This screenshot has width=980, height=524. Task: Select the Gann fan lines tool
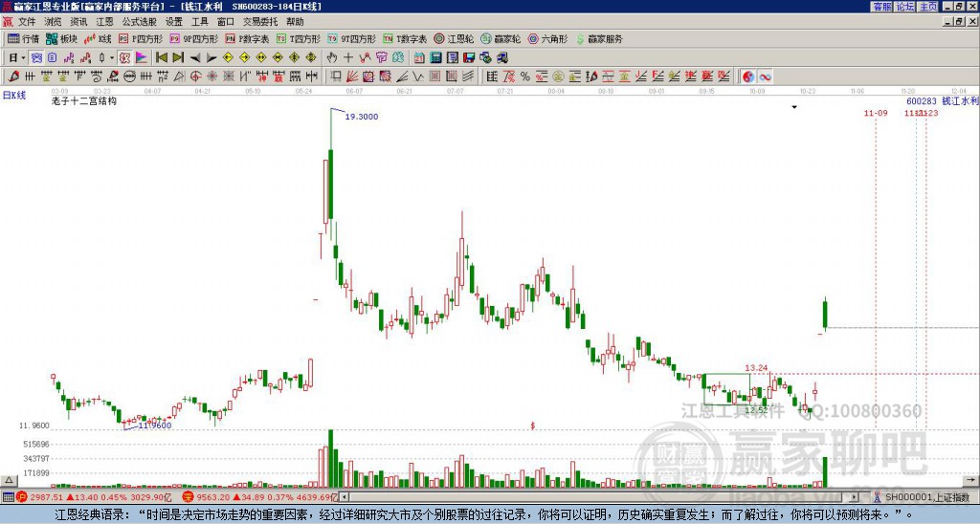pos(352,76)
